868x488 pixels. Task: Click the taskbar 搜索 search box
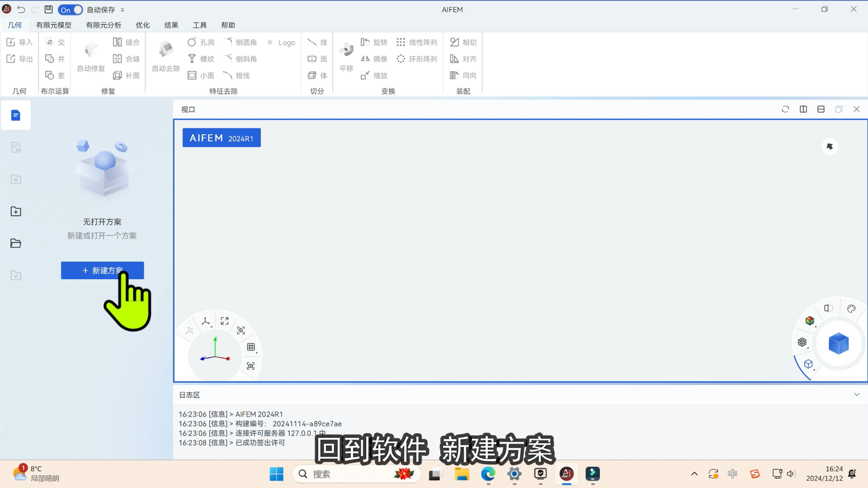[x=355, y=474]
